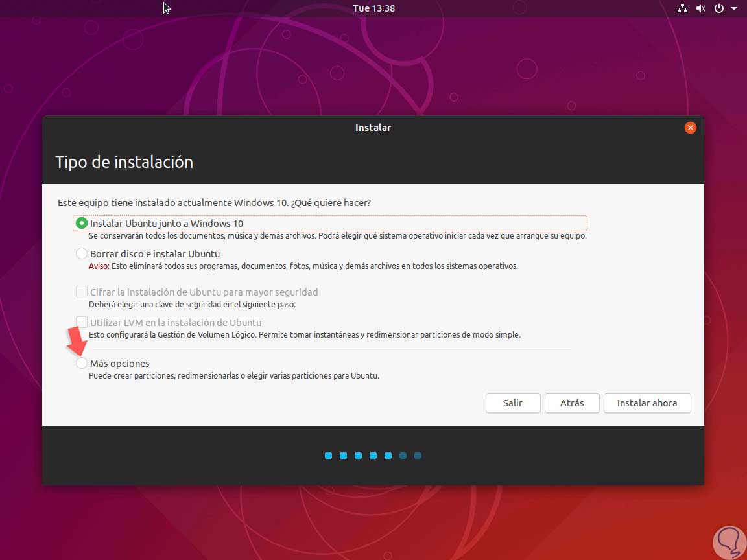Click text Se conservarán todos los documentos
The width and height of the screenshot is (747, 560).
[337, 236]
